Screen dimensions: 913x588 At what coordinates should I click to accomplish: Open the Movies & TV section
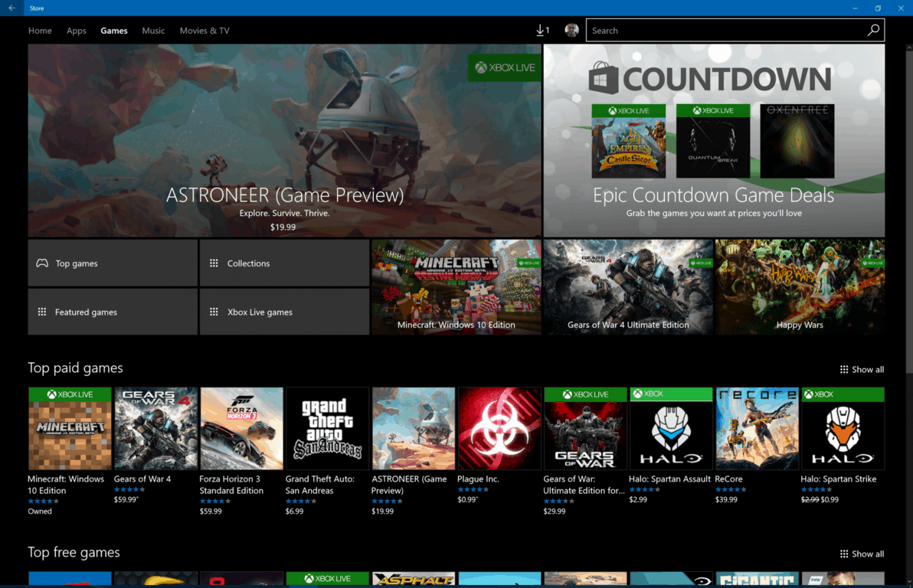pos(204,31)
